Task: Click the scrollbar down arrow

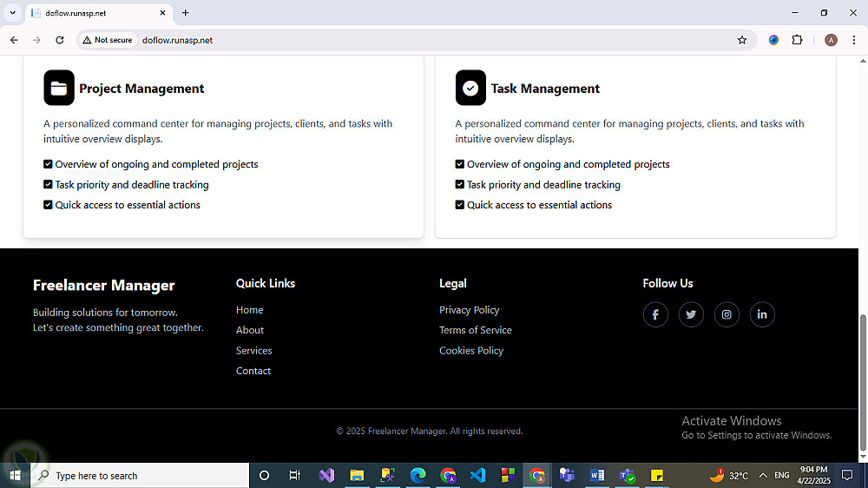Action: tap(863, 457)
